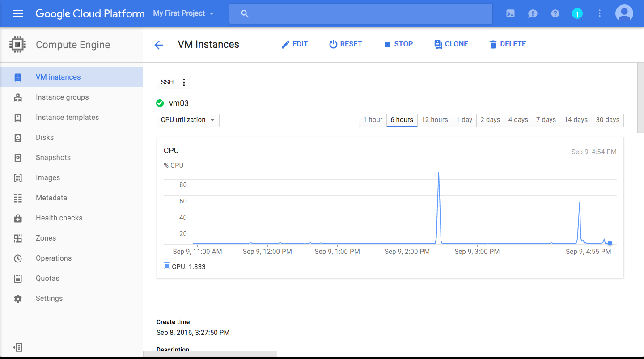Open the My First Project dropdown
Image resolution: width=644 pixels, height=359 pixels.
(x=183, y=13)
